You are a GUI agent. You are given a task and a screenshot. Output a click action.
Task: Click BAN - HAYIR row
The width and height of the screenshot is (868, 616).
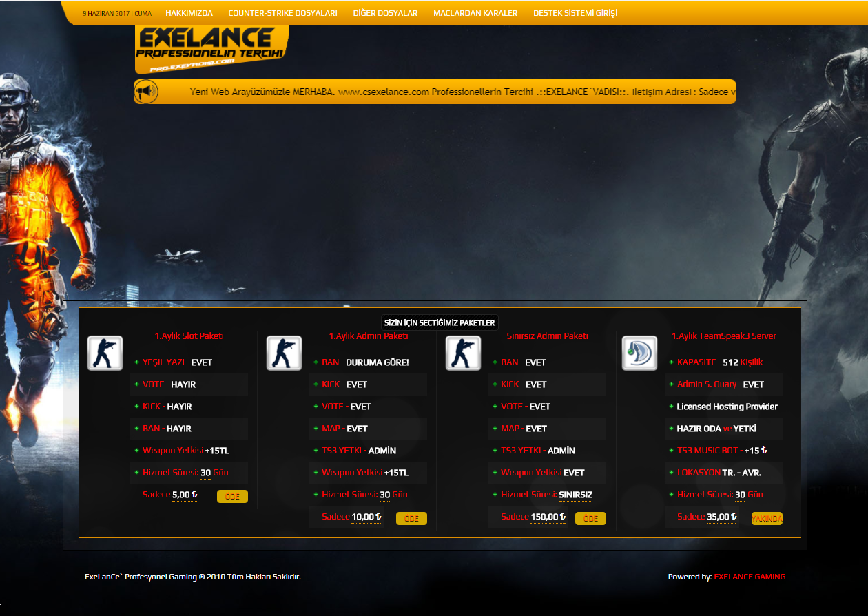189,429
